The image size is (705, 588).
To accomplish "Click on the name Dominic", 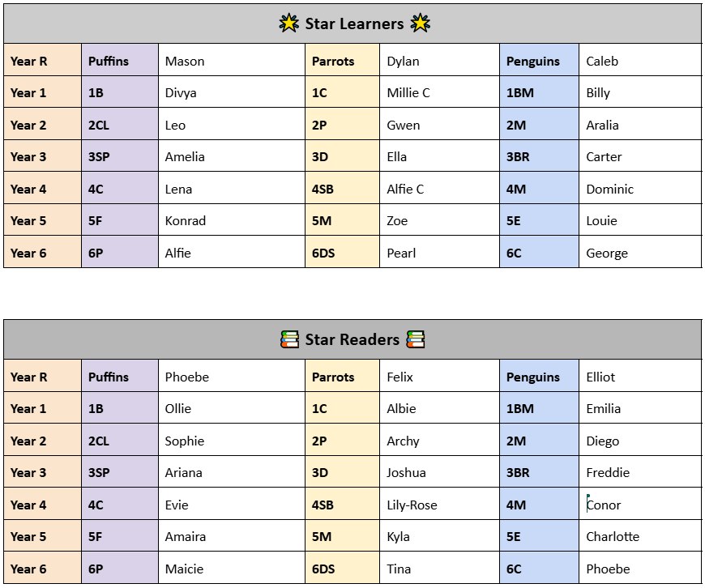I will [609, 190].
